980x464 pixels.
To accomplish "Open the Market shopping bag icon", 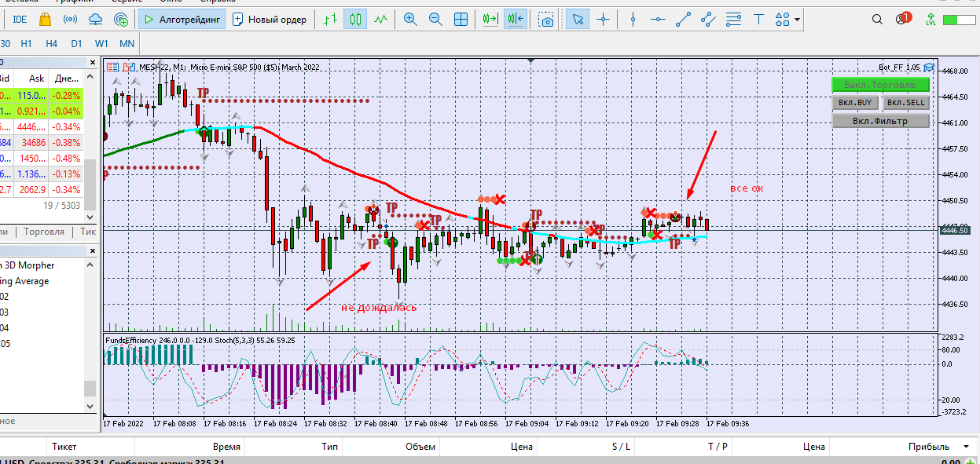I will (x=45, y=19).
